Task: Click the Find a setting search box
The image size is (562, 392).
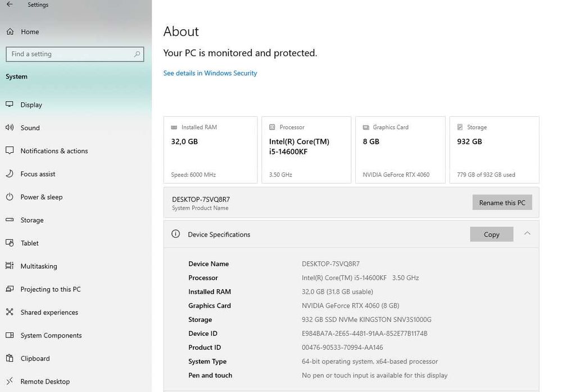Action: [x=70, y=54]
